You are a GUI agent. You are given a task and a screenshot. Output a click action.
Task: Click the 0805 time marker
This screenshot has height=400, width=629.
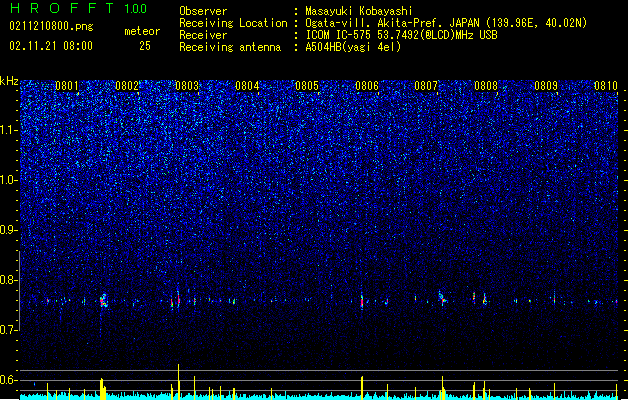307,86
